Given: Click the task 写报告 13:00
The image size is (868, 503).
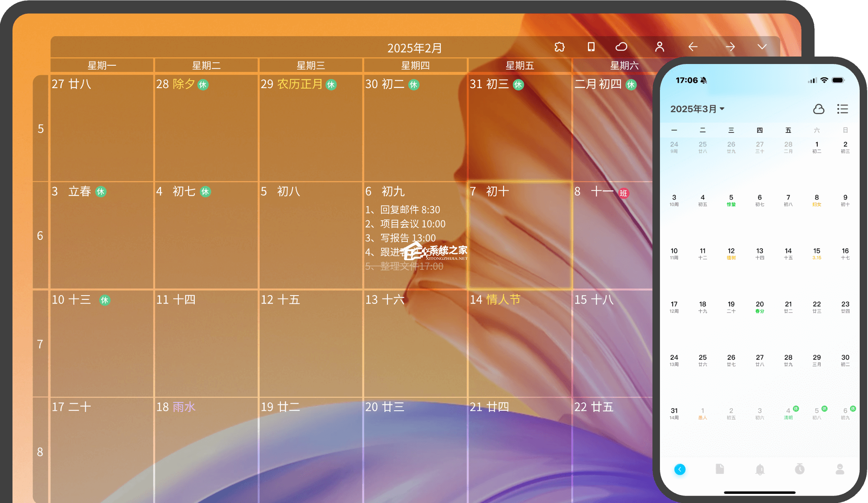Looking at the screenshot, I should click(x=400, y=238).
